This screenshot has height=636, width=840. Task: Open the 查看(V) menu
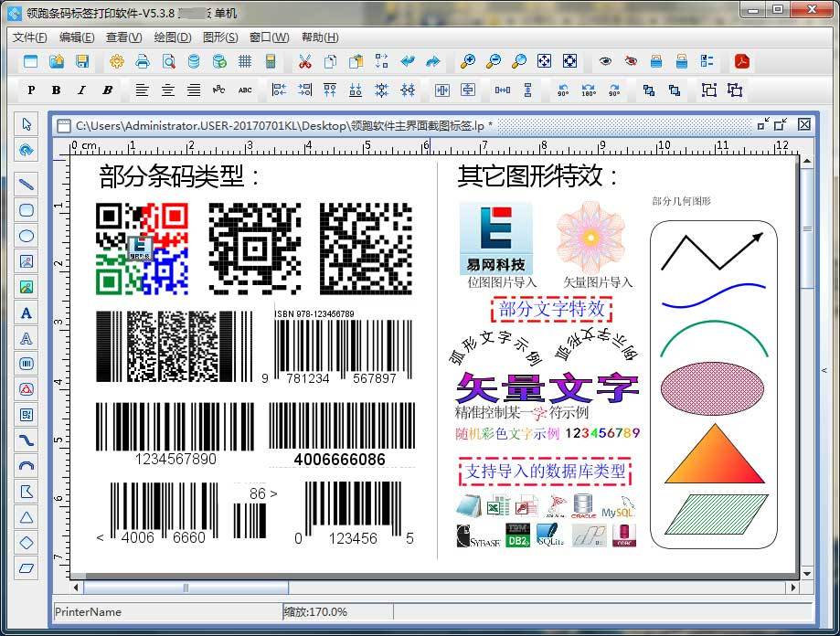click(x=123, y=37)
